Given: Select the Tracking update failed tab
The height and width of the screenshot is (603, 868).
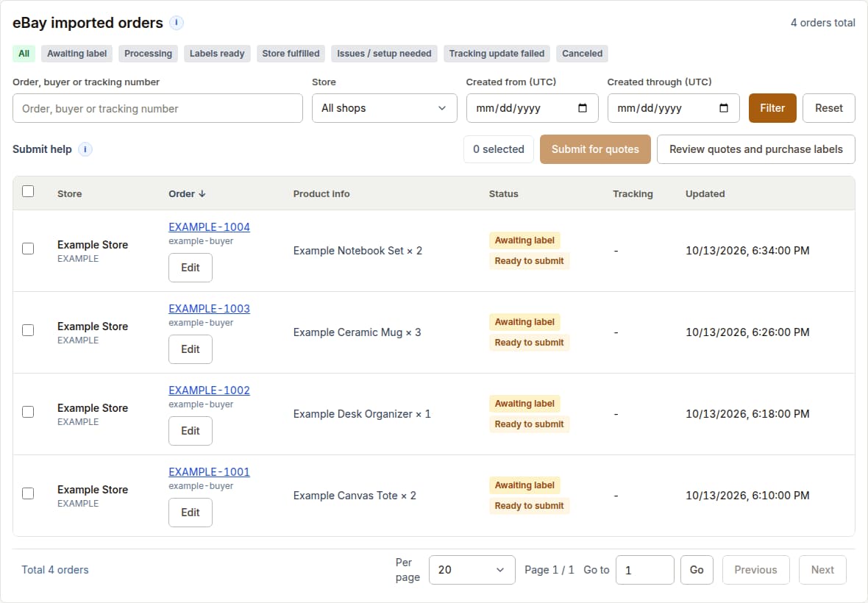Looking at the screenshot, I should coord(497,54).
